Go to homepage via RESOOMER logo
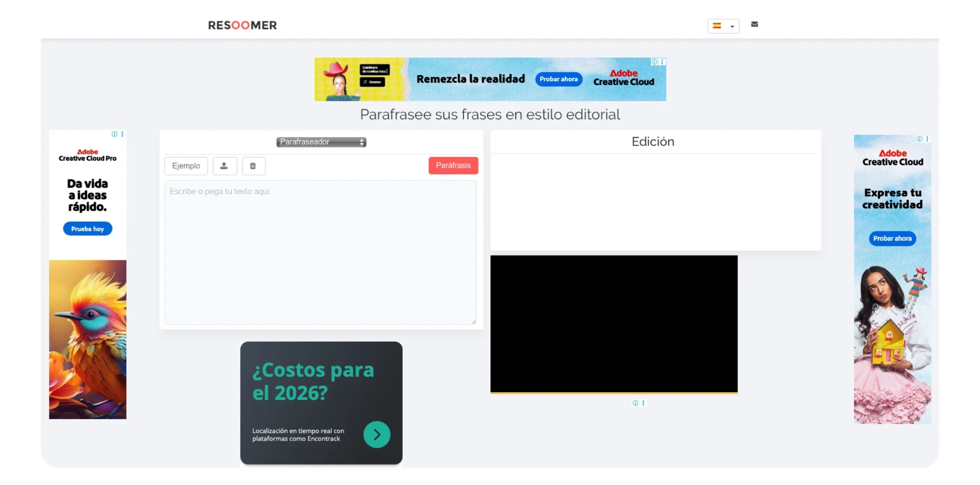980x485 pixels. [x=242, y=25]
